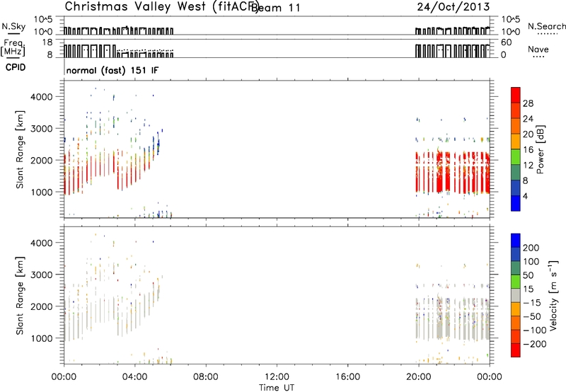Click the green 12-16 dB power swatch
This screenshot has width=566, height=392.
pyautogui.click(x=516, y=156)
